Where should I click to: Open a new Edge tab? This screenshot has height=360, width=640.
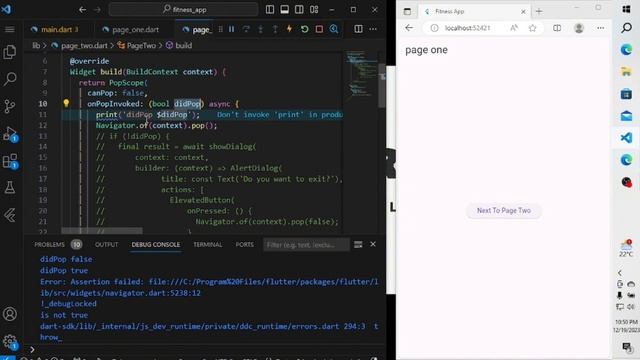539,11
